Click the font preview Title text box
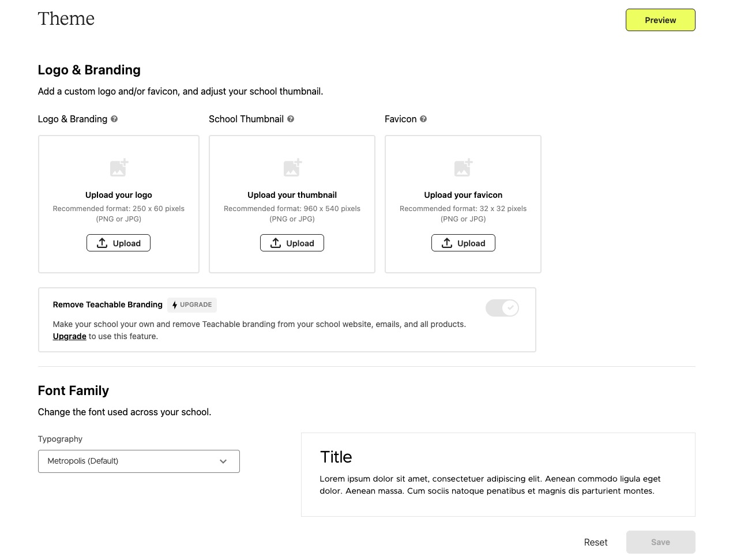 pos(498,475)
